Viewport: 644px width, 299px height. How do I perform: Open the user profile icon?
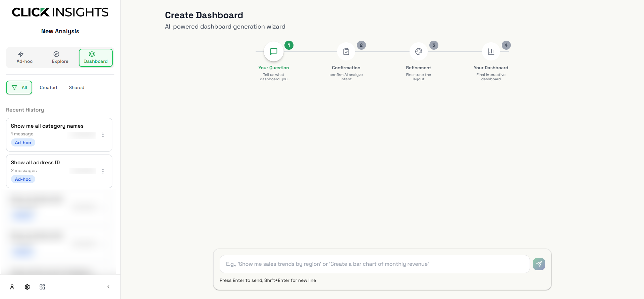[x=12, y=287]
